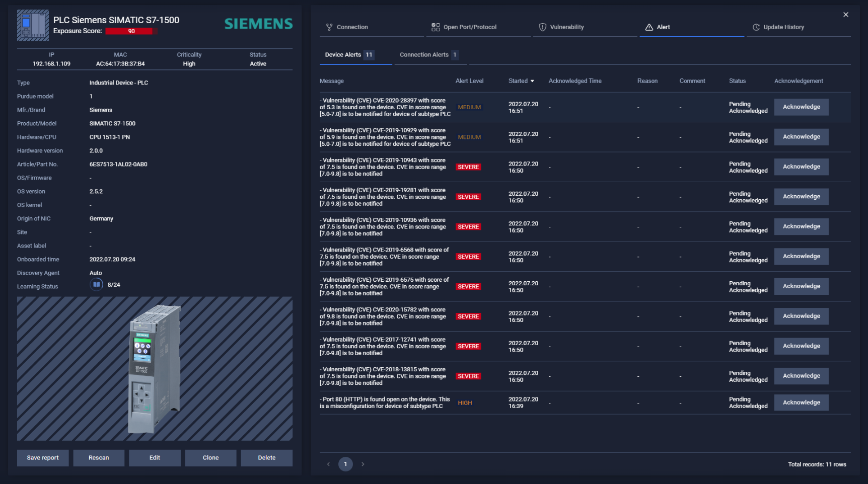Acknowledge the CVE-2017-12741 alert

[801, 346]
